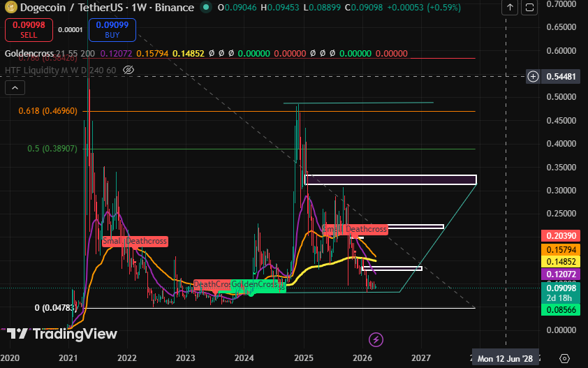The height and width of the screenshot is (368, 588).
Task: Open fullscreen mode with the square icon
Action: click(x=529, y=8)
